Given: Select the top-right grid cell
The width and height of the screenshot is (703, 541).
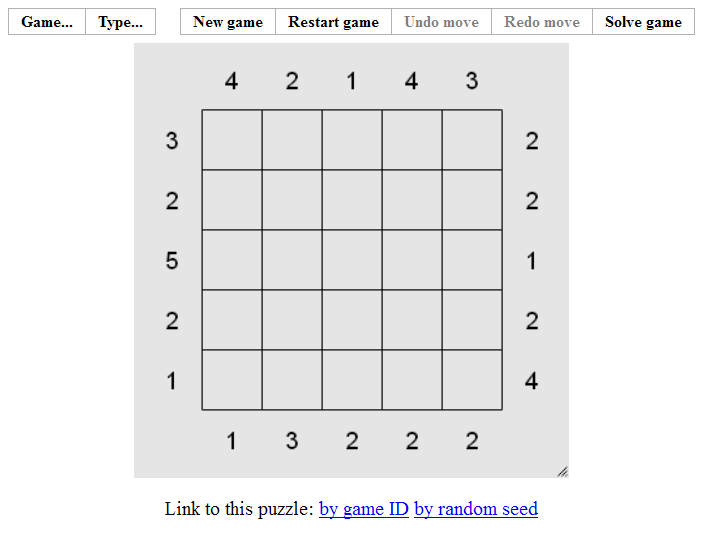Looking at the screenshot, I should tap(472, 140).
